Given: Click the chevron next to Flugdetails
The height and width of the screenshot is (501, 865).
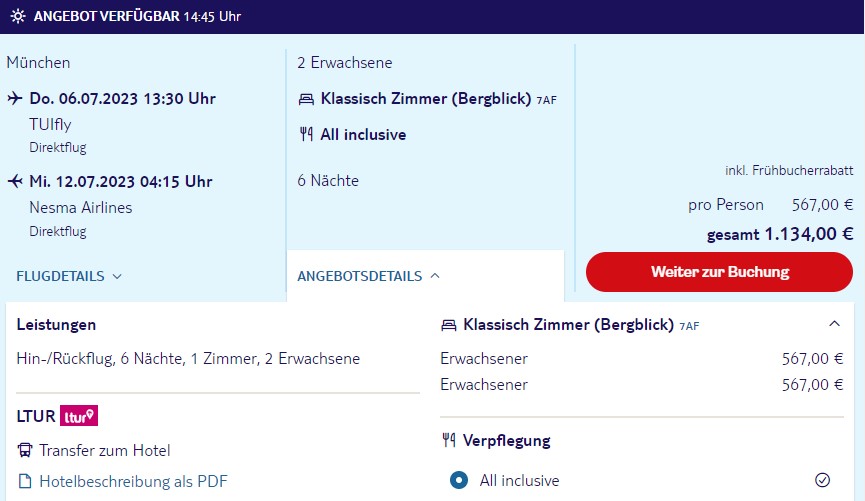Looking at the screenshot, I should click(x=117, y=276).
